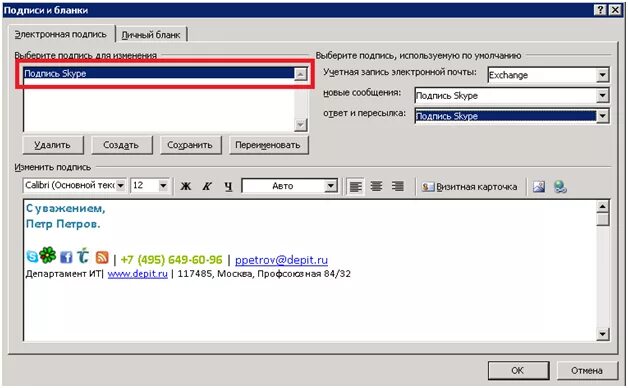
Task: Click the Департамент ИТ text in signature
Action: pyautogui.click(x=64, y=274)
